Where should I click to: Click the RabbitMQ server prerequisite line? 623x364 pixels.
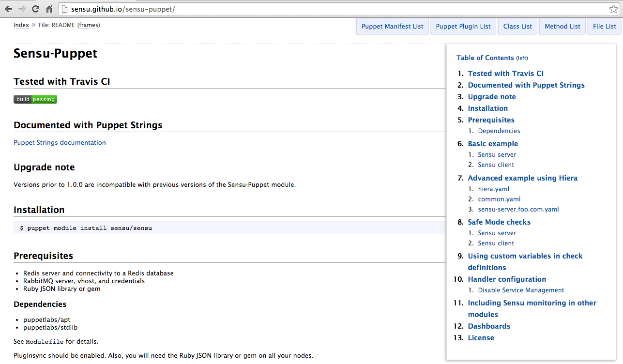(x=84, y=281)
